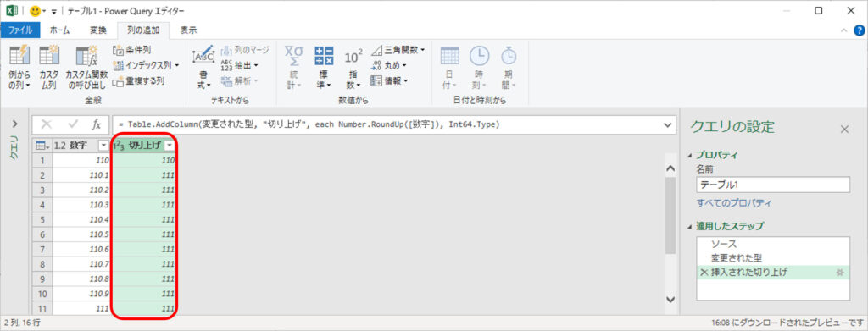Click the Custom Column (カスタム列) icon

(48, 68)
